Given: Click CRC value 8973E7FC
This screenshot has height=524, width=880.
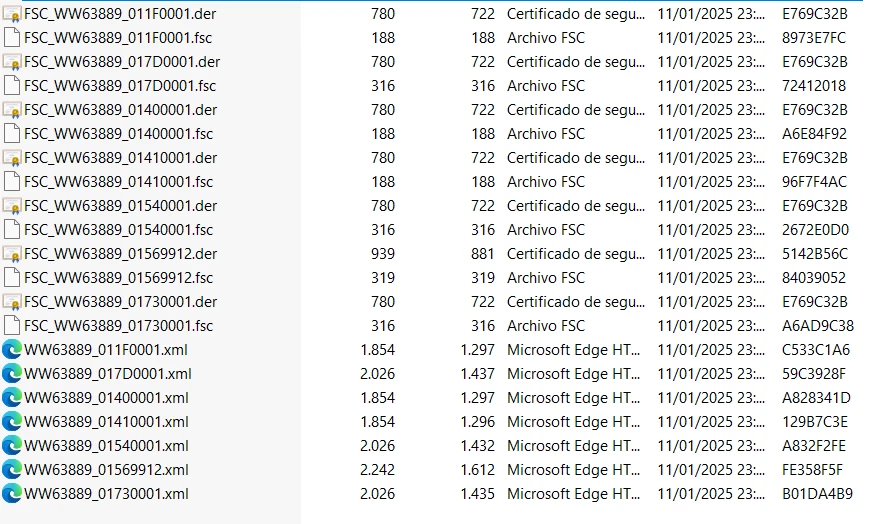Looking at the screenshot, I should pyautogui.click(x=814, y=38).
